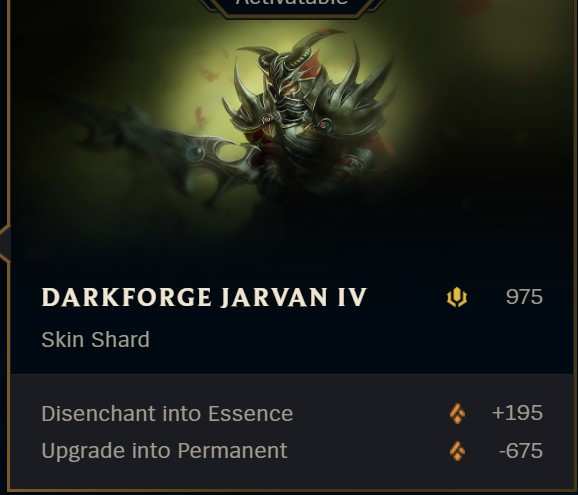
Task: Click the Skin Shard label
Action: click(x=95, y=339)
